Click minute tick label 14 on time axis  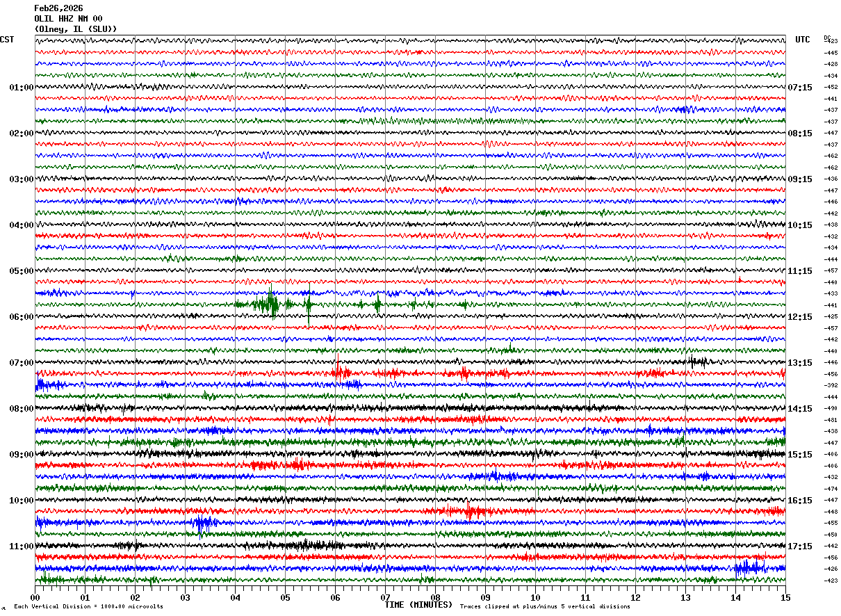click(735, 597)
